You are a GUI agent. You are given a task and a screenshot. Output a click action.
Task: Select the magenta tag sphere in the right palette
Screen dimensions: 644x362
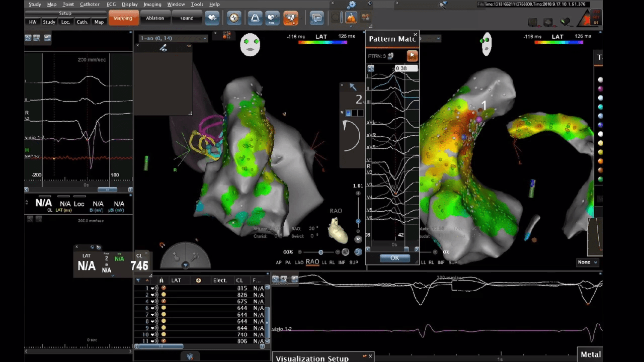(600, 89)
